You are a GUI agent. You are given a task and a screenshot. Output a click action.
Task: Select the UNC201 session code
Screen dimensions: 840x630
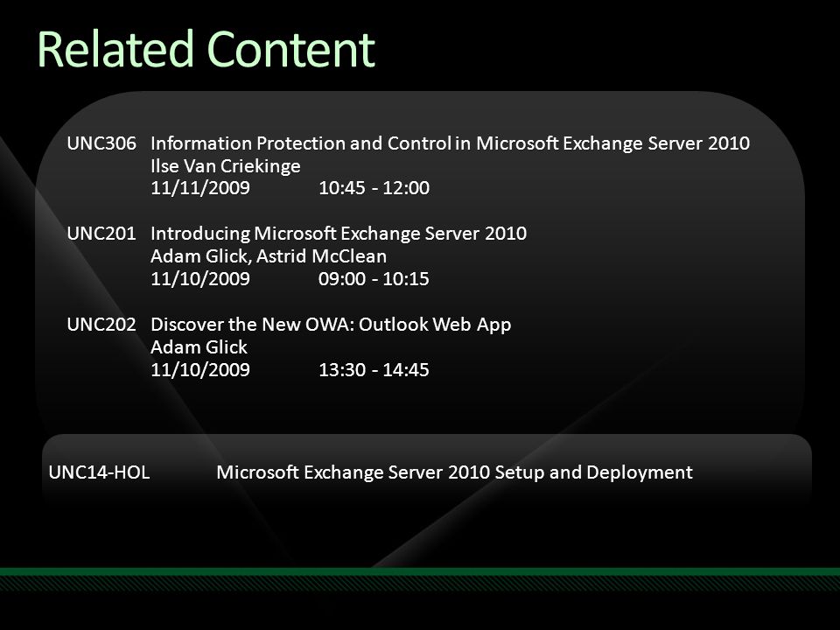coord(101,234)
